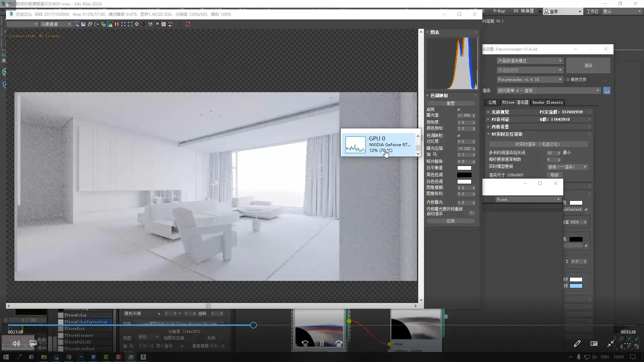Toggle the 色调映射 checkbox
644x362 pixels.
459,136
